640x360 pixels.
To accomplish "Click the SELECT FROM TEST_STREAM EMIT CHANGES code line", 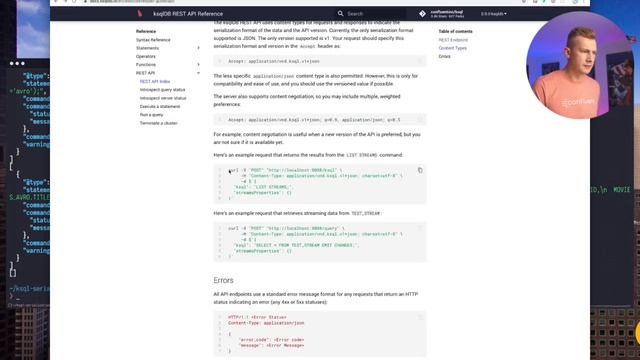I will point(296,245).
